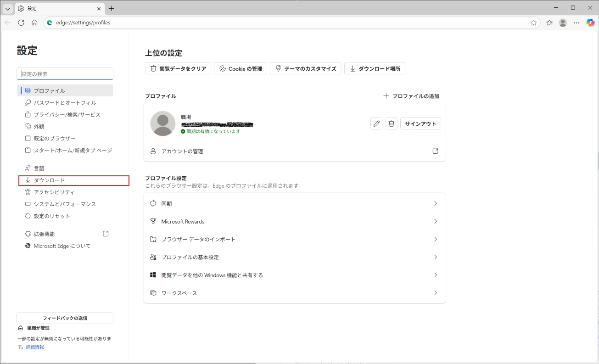Click the 閲覧データをクリア button
The width and height of the screenshot is (599, 364).
click(178, 69)
